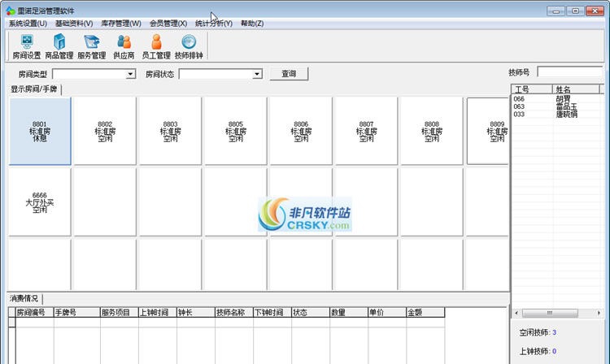The width and height of the screenshot is (610, 364).
Task: Click the 房间编号 column header
Action: 34,312
